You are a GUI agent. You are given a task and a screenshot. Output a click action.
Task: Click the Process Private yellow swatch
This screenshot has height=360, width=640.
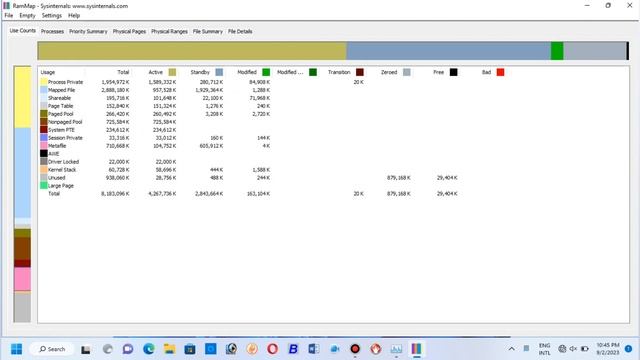44,82
